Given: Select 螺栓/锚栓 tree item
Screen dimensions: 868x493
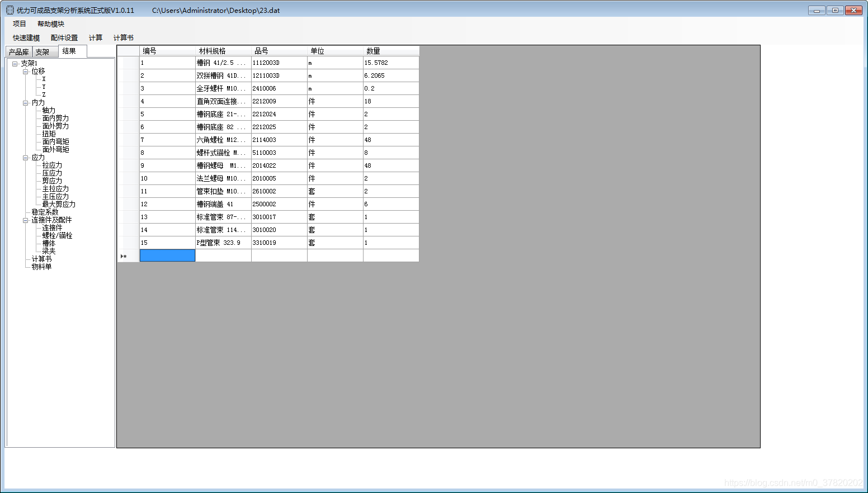Looking at the screenshot, I should tap(57, 236).
